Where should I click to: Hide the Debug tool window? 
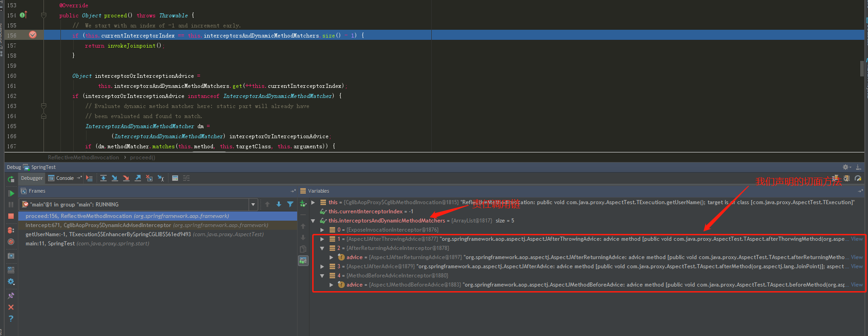tap(858, 167)
